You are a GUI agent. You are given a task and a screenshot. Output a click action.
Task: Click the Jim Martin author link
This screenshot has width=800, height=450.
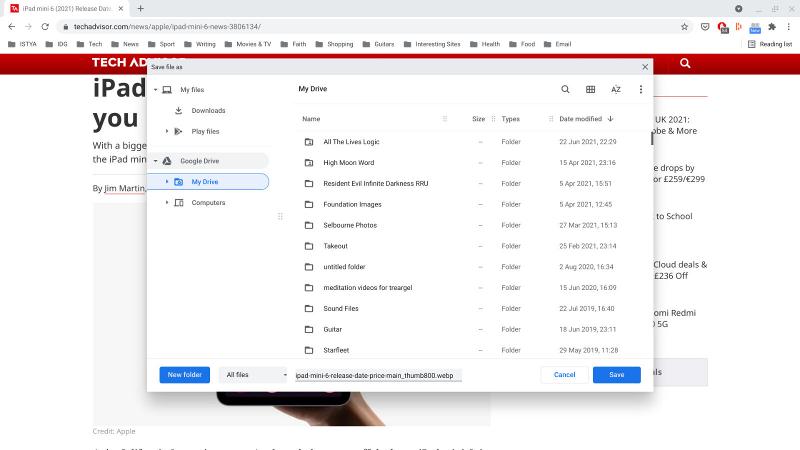tap(125, 188)
